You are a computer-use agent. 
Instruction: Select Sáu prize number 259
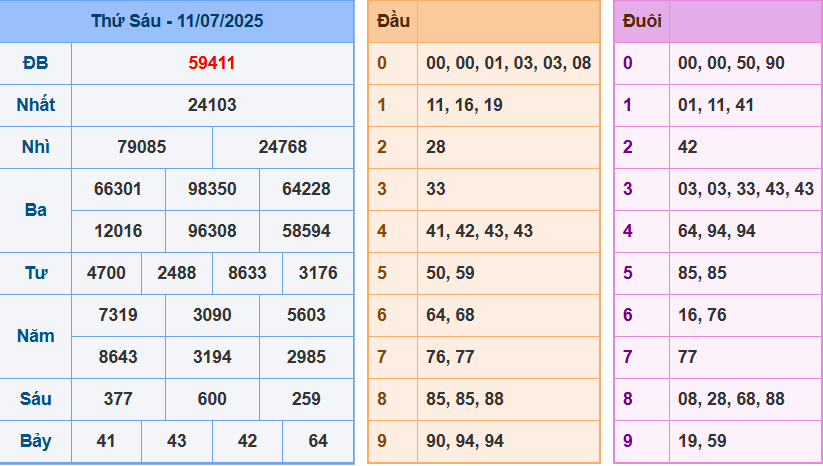[x=307, y=399]
